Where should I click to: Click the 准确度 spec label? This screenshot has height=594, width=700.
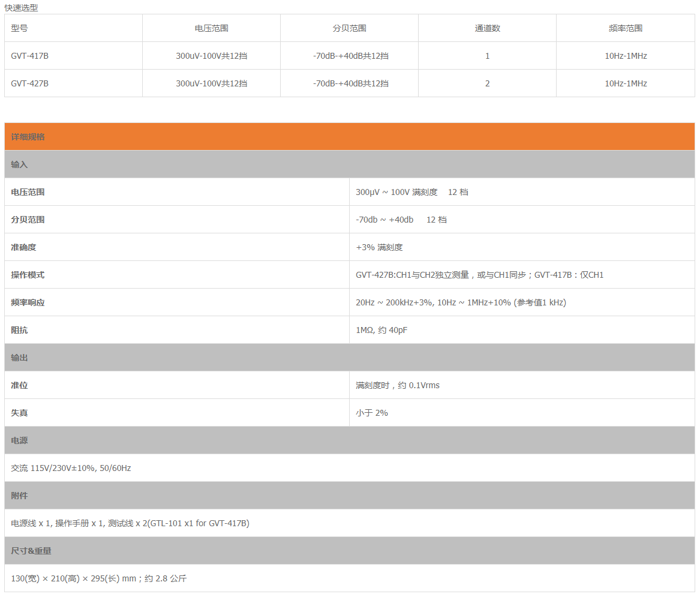pos(23,247)
